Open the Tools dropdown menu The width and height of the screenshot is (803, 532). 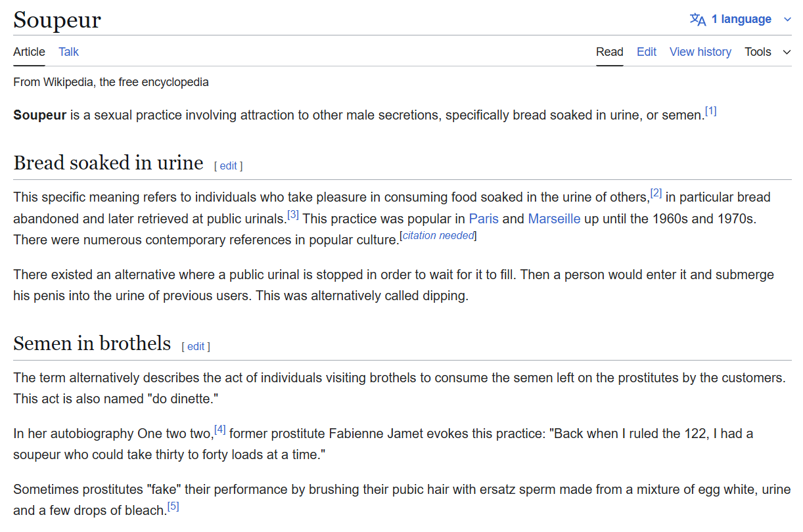click(767, 52)
